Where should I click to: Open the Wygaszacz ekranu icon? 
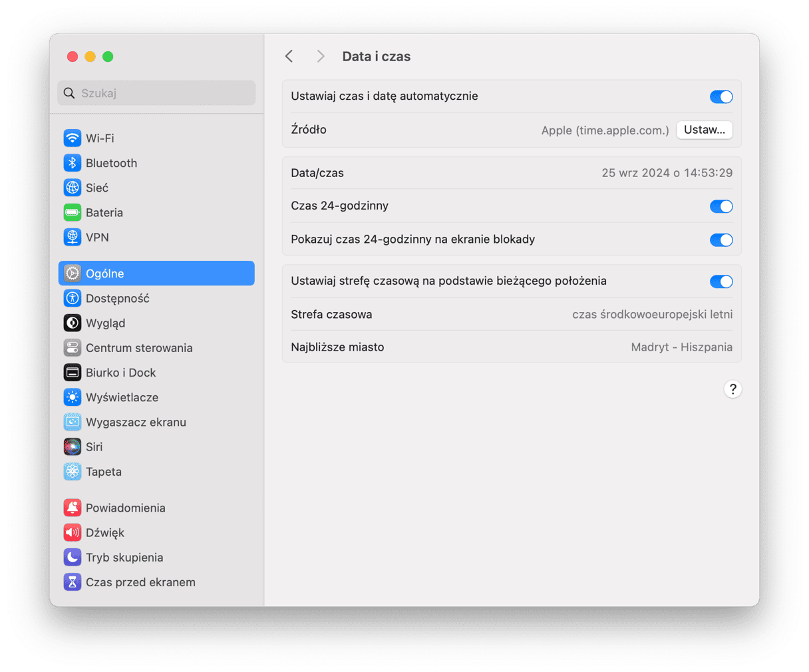[73, 422]
